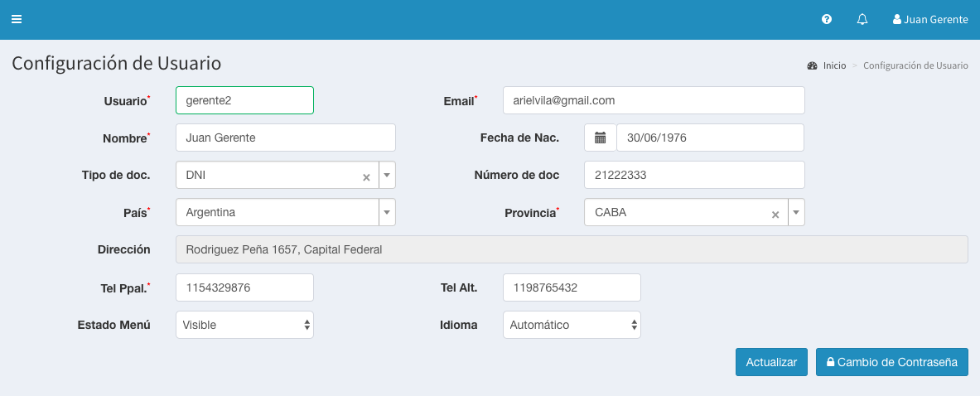
Task: Select the Tel Ppal. phone field
Action: pyautogui.click(x=244, y=287)
